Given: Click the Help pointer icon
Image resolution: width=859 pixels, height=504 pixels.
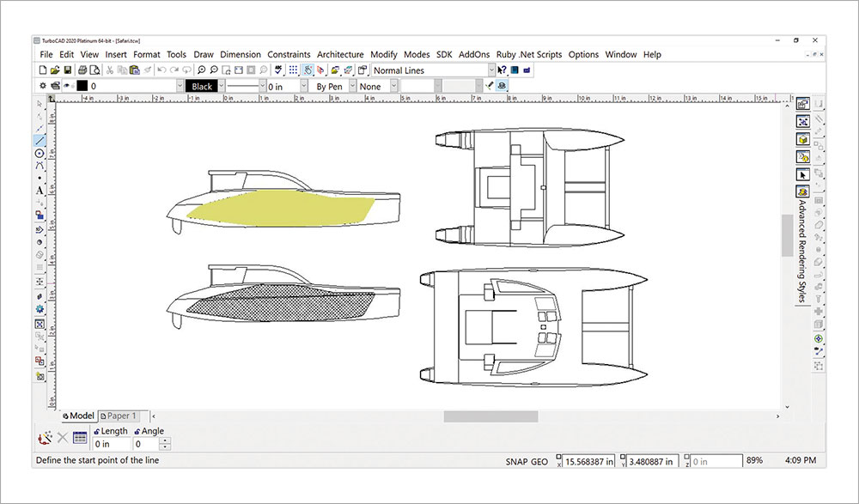Looking at the screenshot, I should click(x=502, y=70).
